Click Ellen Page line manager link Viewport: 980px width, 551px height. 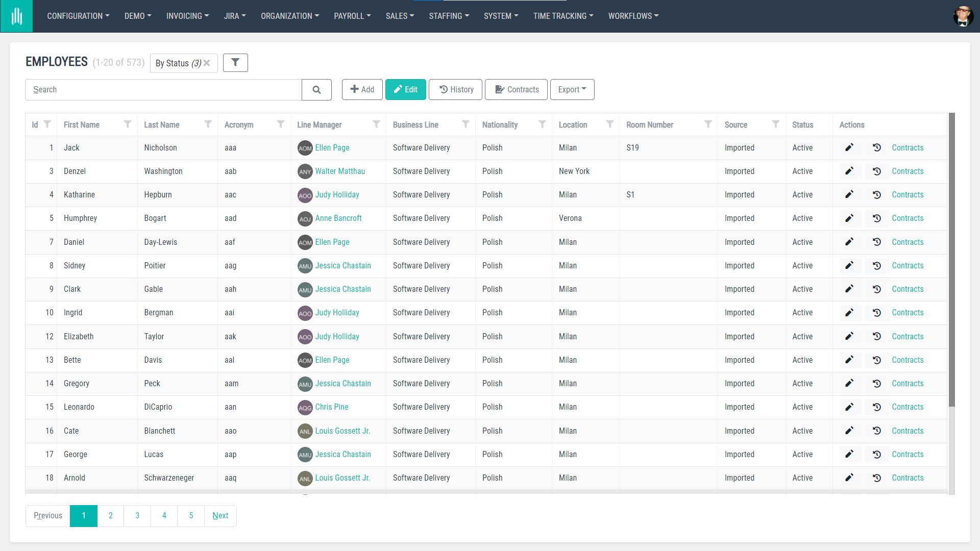pyautogui.click(x=332, y=147)
